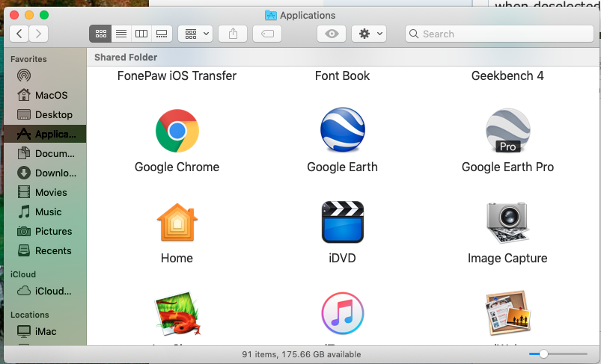
Task: Select the Home app icon
Action: 177,223
